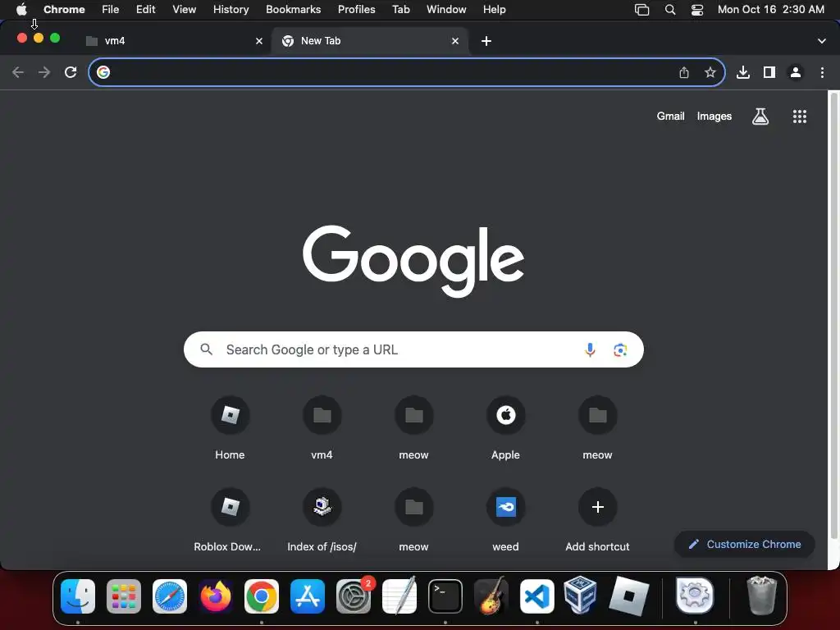
Task: Start a voice search with the microphone
Action: [590, 349]
